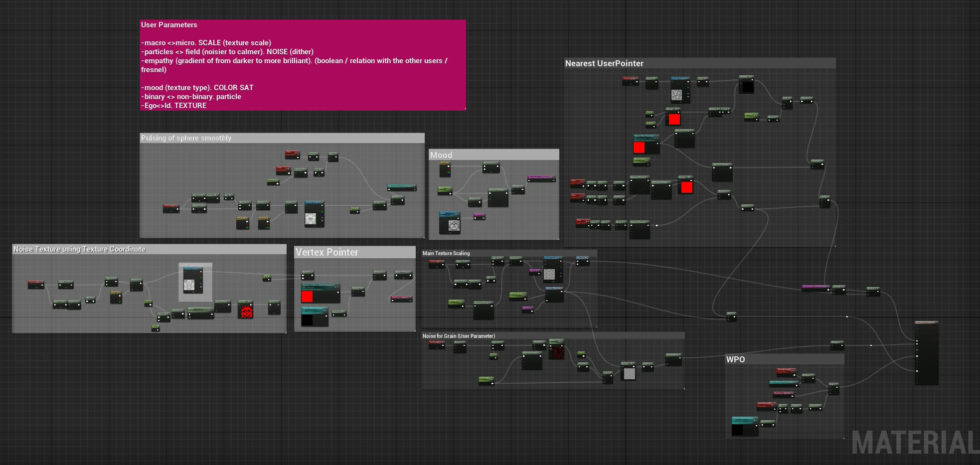Click black-preview Multiply node in Nearest UserPointer
This screenshot has width=980, height=465.
point(746,84)
